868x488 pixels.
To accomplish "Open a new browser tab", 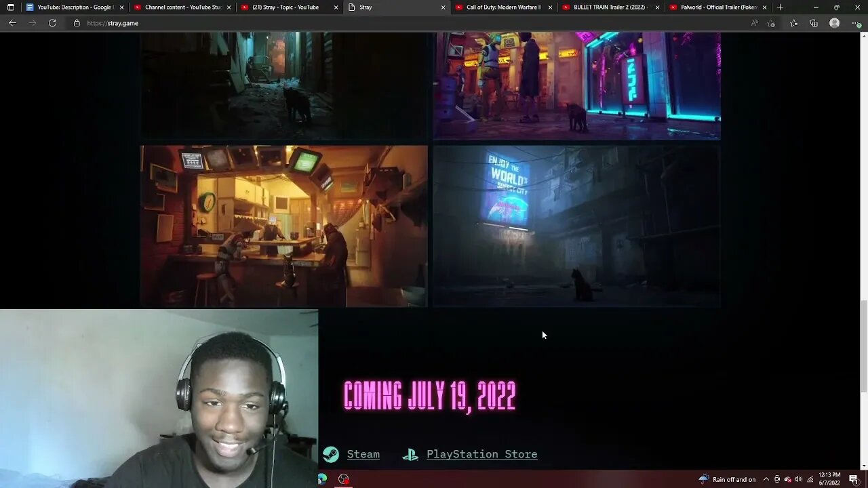I will pyautogui.click(x=780, y=7).
